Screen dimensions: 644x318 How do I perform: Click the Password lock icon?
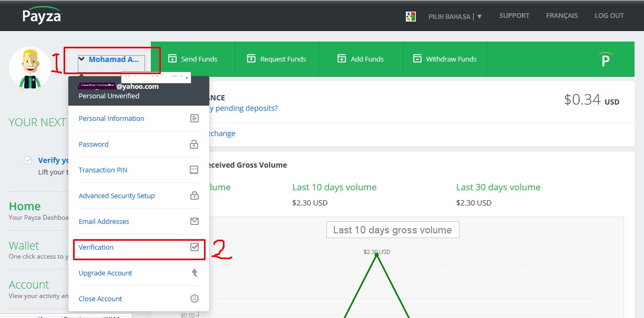coord(195,144)
